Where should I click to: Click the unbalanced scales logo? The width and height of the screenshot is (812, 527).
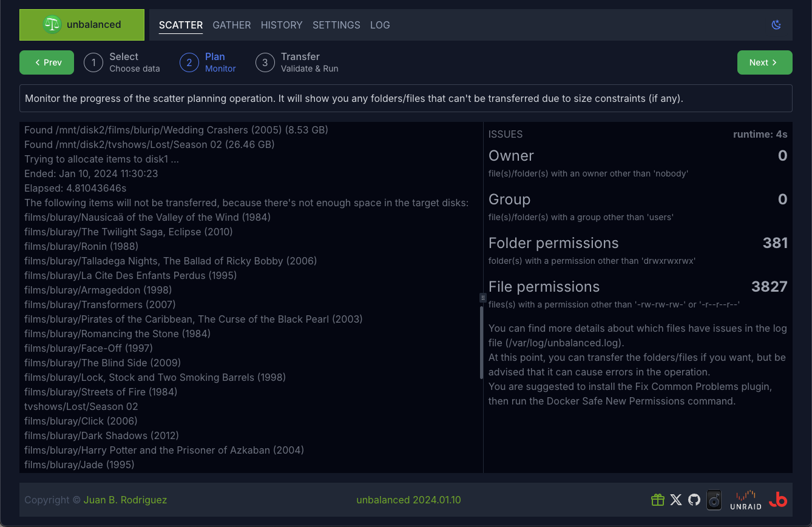pos(52,25)
